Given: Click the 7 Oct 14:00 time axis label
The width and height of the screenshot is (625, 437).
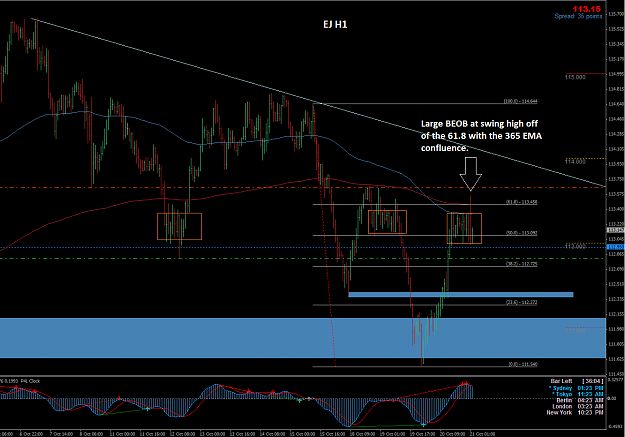Looking at the screenshot, I should point(61,434).
